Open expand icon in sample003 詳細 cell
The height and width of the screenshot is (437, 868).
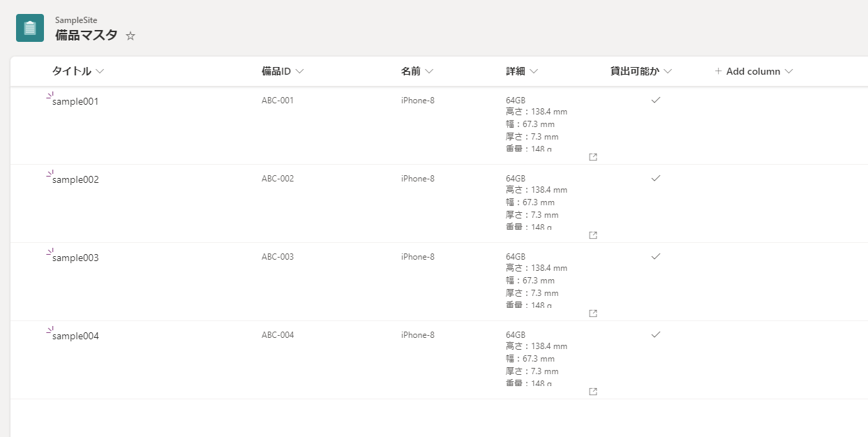pyautogui.click(x=593, y=313)
